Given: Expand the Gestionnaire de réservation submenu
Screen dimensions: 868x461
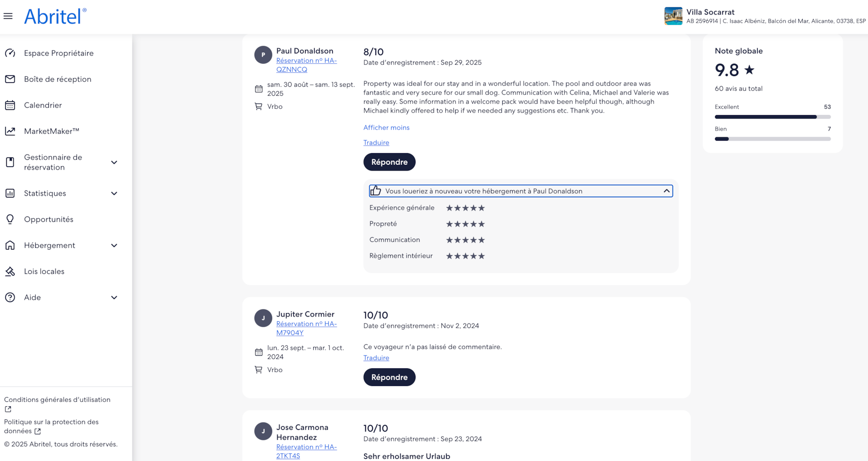Looking at the screenshot, I should (x=114, y=162).
